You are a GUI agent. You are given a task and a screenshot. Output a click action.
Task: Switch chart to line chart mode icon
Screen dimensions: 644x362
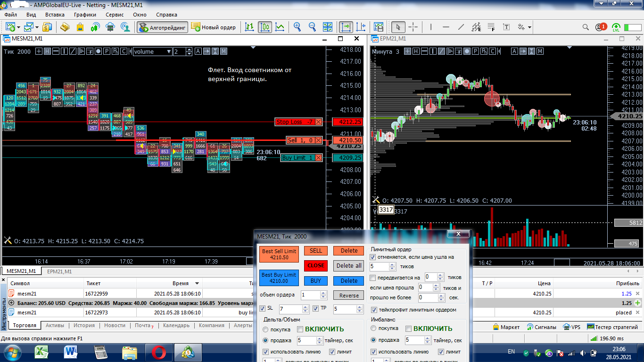coord(280,27)
